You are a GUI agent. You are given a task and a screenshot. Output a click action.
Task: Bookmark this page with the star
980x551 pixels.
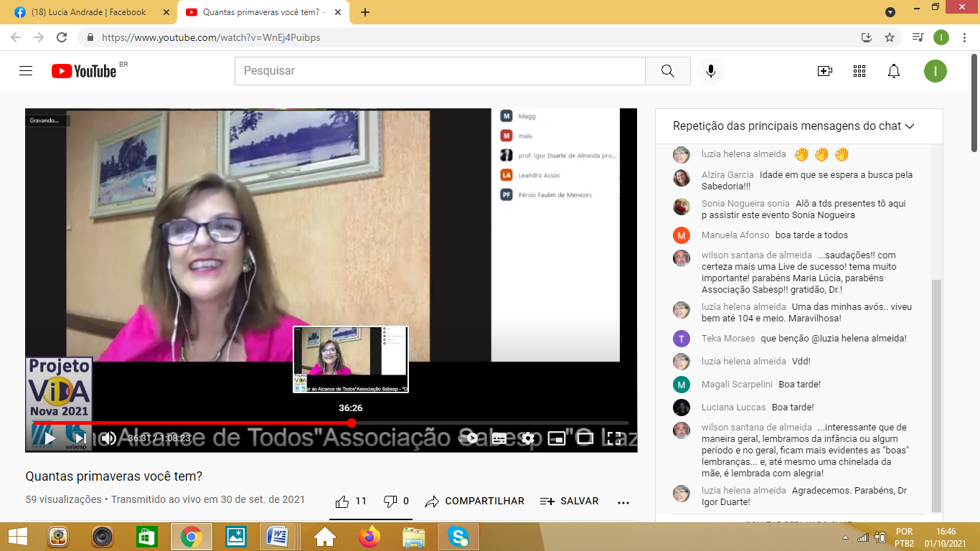[890, 37]
